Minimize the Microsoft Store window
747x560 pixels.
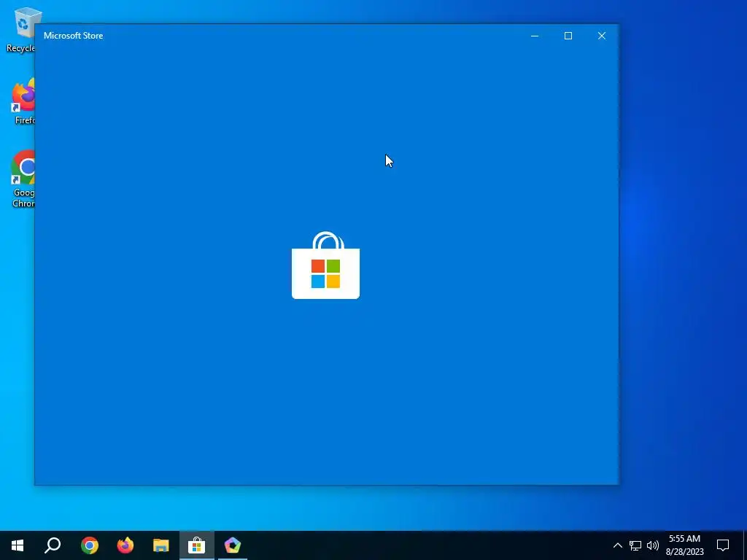coord(535,36)
